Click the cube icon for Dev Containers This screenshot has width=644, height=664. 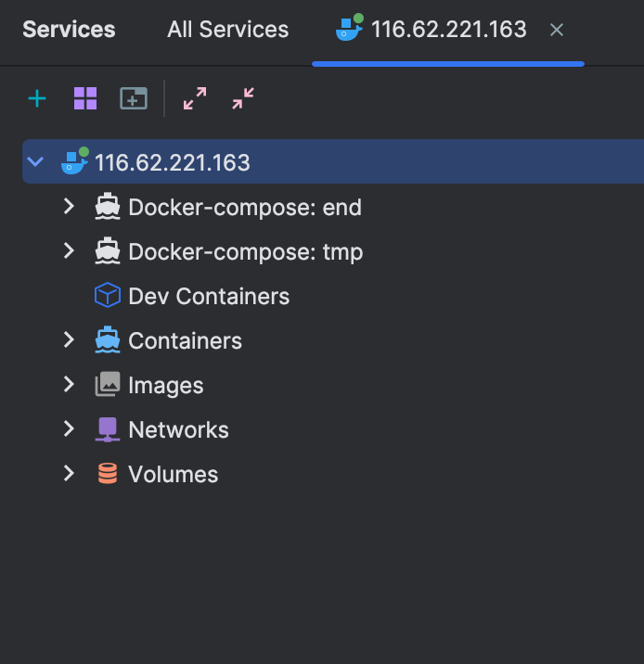tap(108, 295)
